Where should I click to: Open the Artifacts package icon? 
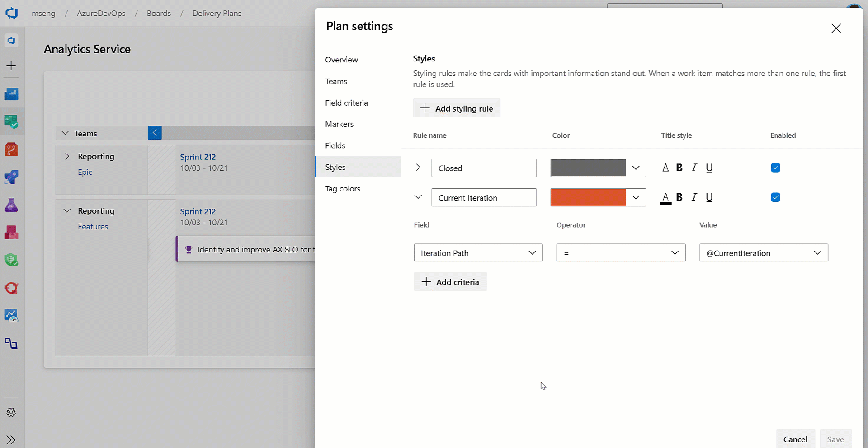pyautogui.click(x=11, y=233)
